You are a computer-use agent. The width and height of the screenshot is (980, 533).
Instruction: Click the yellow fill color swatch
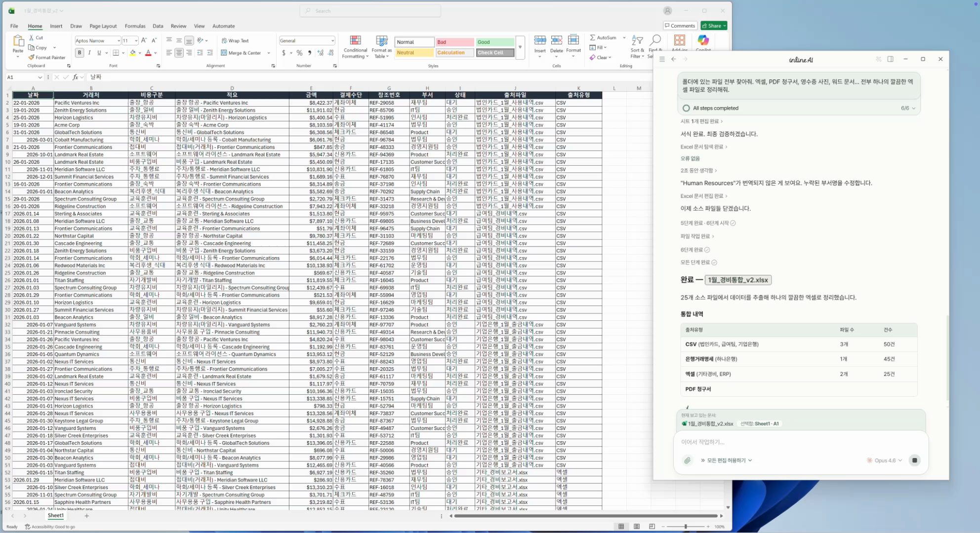(132, 53)
